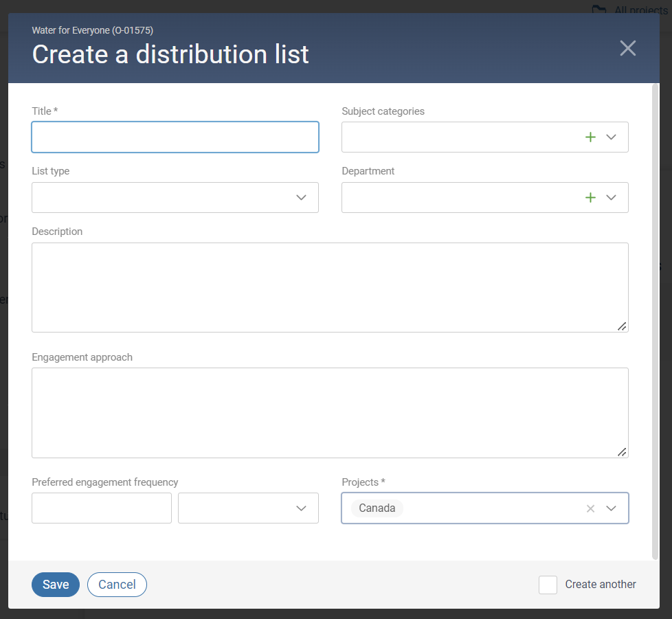The width and height of the screenshot is (672, 619).
Task: Select the Canada chip under Projects
Action: click(377, 508)
